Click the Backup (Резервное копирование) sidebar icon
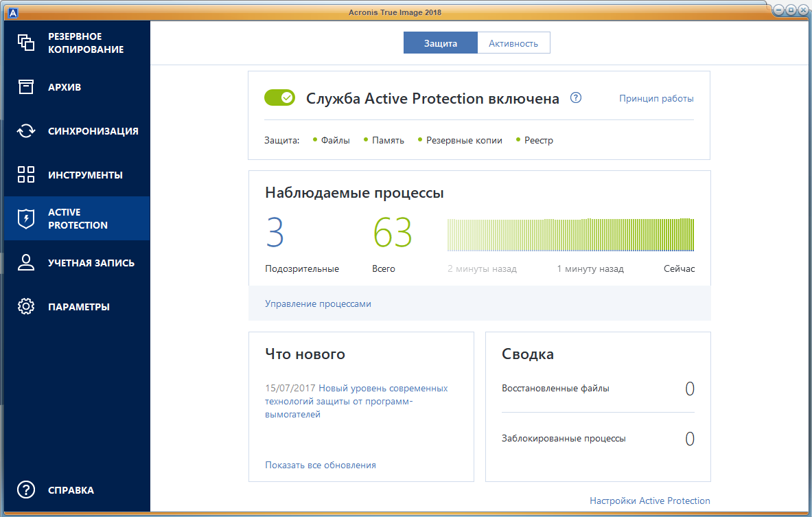This screenshot has height=517, width=812. [26, 43]
